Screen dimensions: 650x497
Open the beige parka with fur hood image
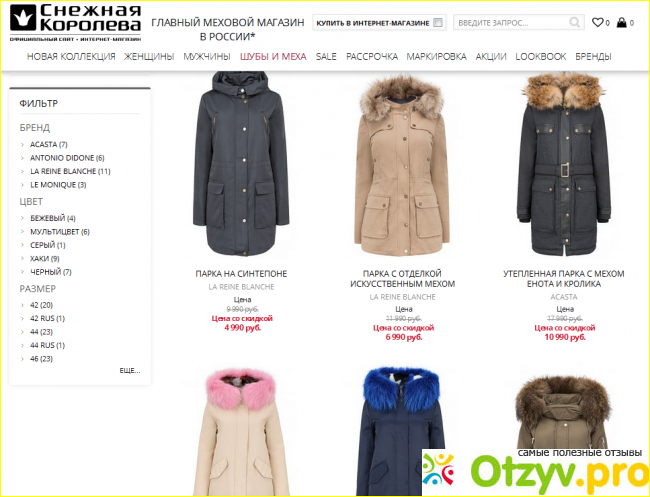(402, 166)
